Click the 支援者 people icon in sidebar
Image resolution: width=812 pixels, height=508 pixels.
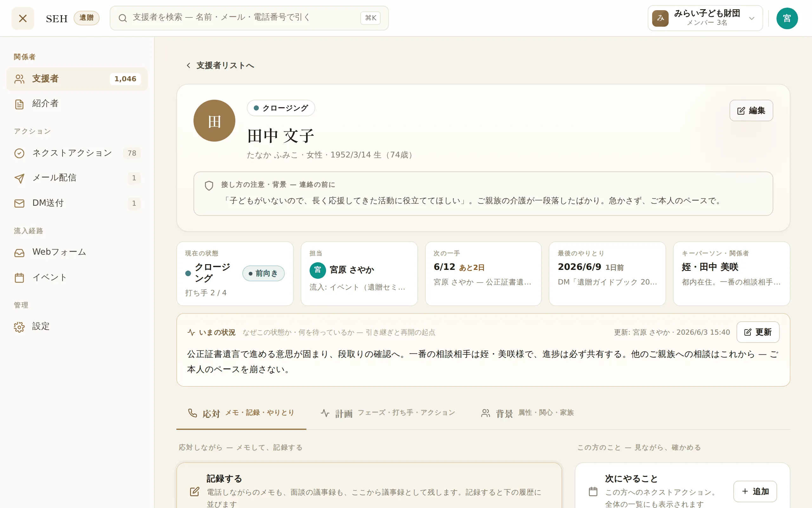coord(19,79)
